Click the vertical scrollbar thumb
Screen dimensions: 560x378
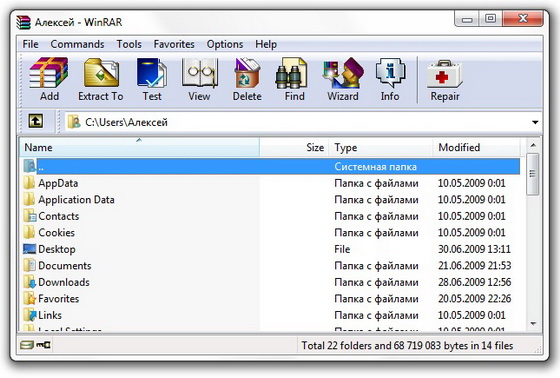[533, 174]
